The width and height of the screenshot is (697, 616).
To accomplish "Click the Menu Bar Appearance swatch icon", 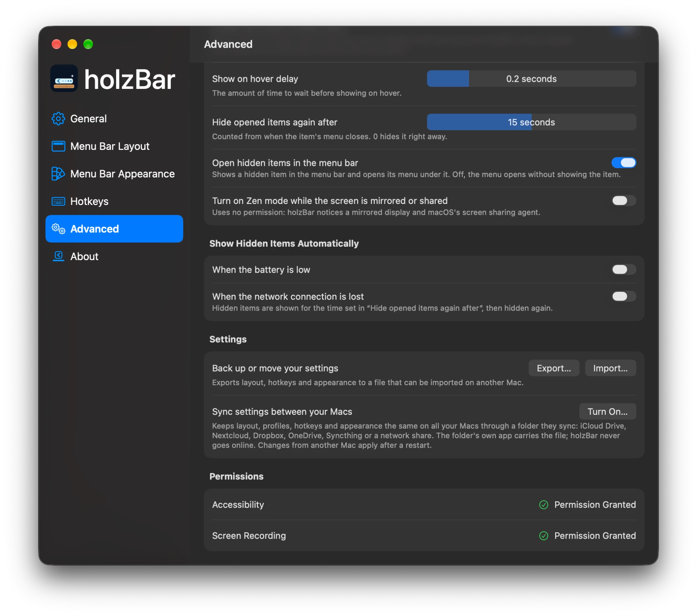I will (58, 174).
